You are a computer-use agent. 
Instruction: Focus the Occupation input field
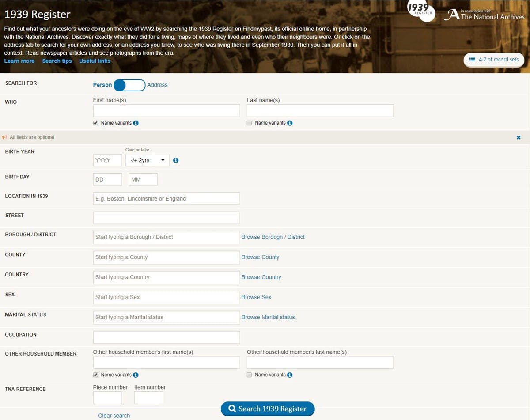(167, 337)
